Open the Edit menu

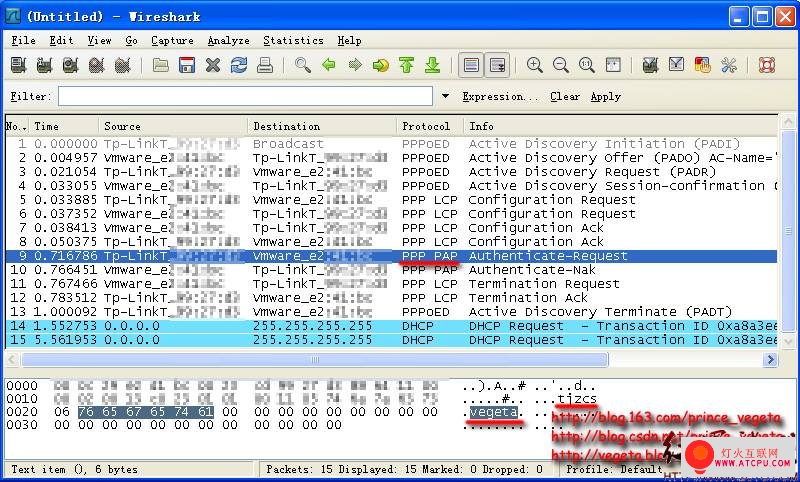61,40
